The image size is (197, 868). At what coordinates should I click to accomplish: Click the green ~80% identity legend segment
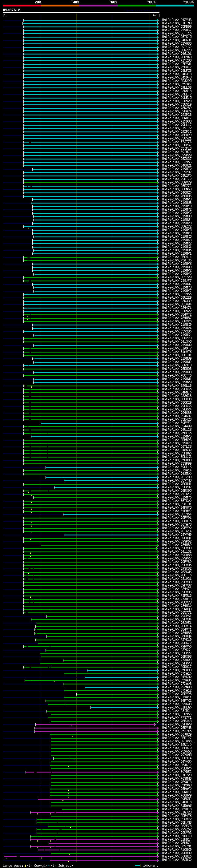tap(137, 6)
